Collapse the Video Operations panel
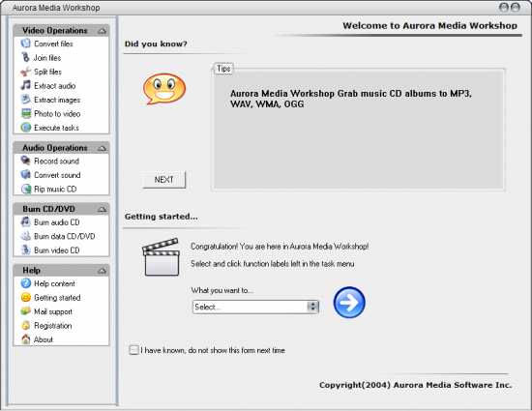This screenshot has width=532, height=411. [102, 31]
